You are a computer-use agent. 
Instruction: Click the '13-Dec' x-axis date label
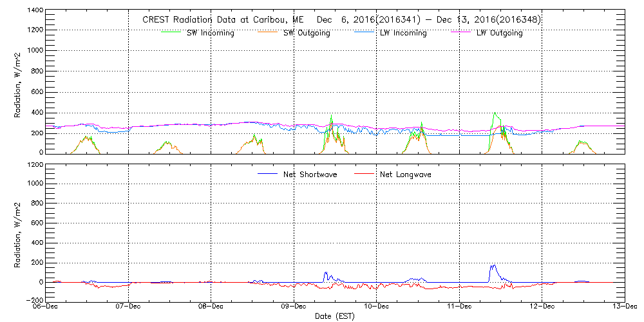(x=624, y=307)
